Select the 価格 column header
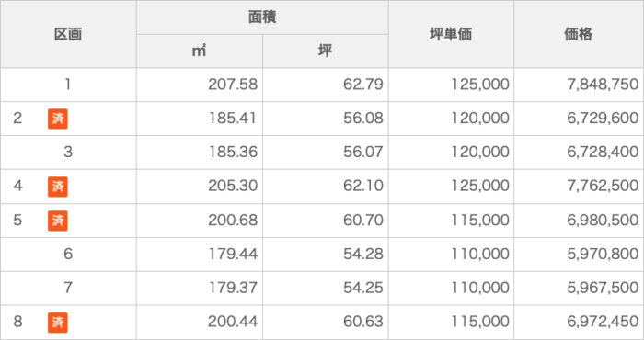Viewport: 644px width, 340px height. tap(579, 34)
